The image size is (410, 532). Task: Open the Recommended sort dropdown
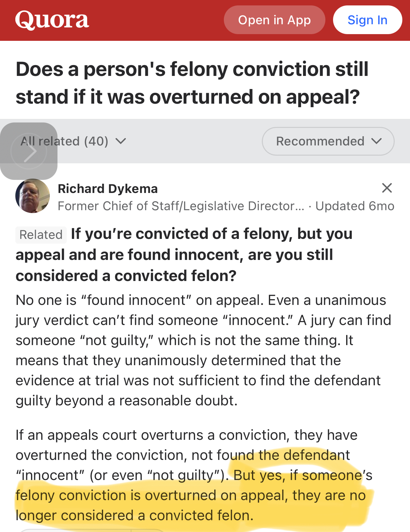[x=328, y=141]
